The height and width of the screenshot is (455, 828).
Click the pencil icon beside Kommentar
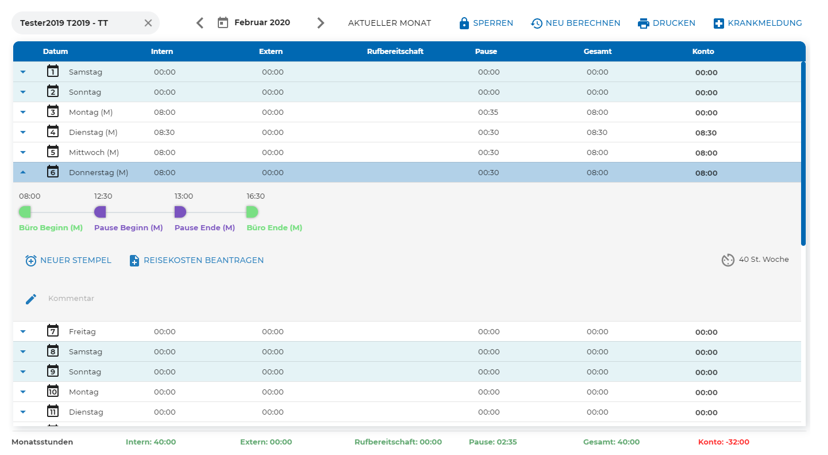(x=31, y=299)
